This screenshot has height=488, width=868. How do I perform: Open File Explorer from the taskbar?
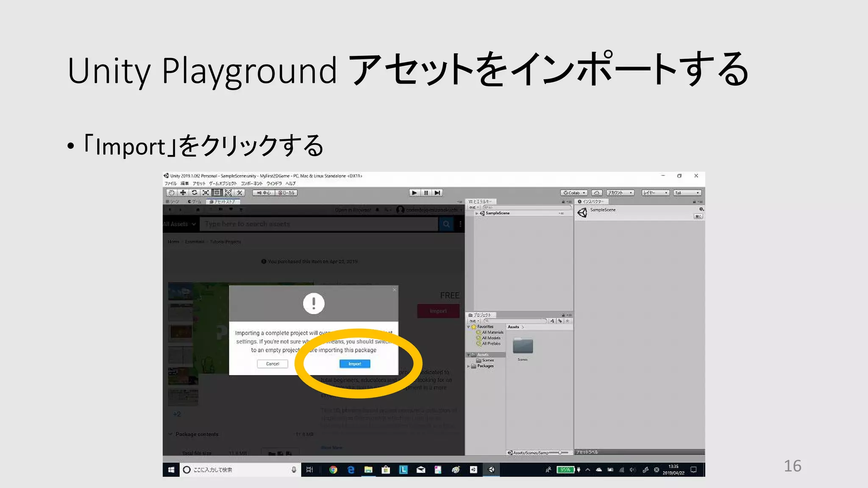(x=368, y=469)
